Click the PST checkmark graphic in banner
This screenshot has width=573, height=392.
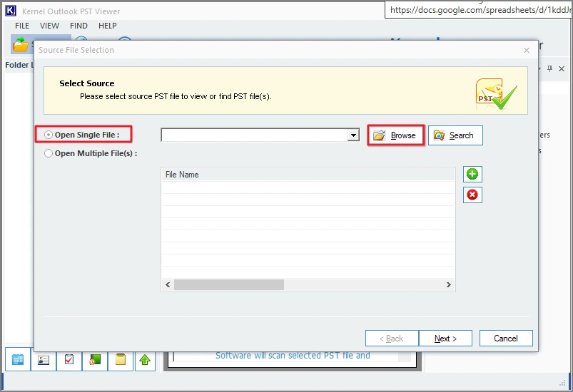click(496, 94)
